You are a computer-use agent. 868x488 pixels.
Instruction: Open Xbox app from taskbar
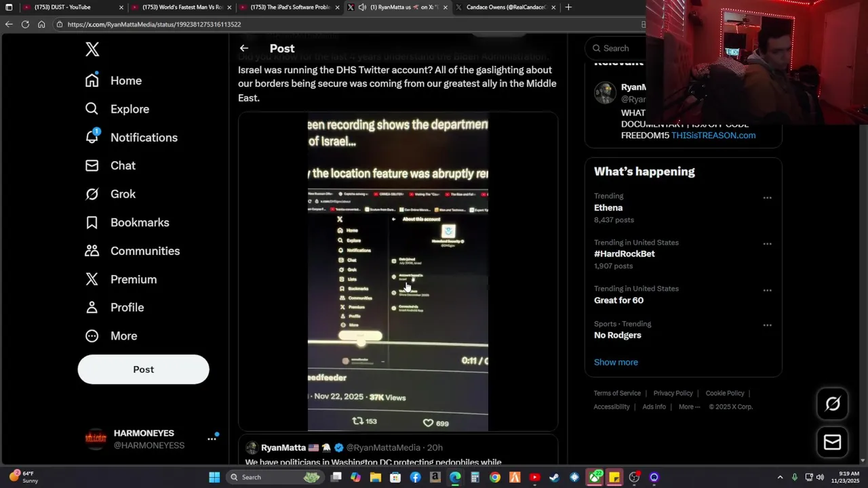(x=595, y=477)
